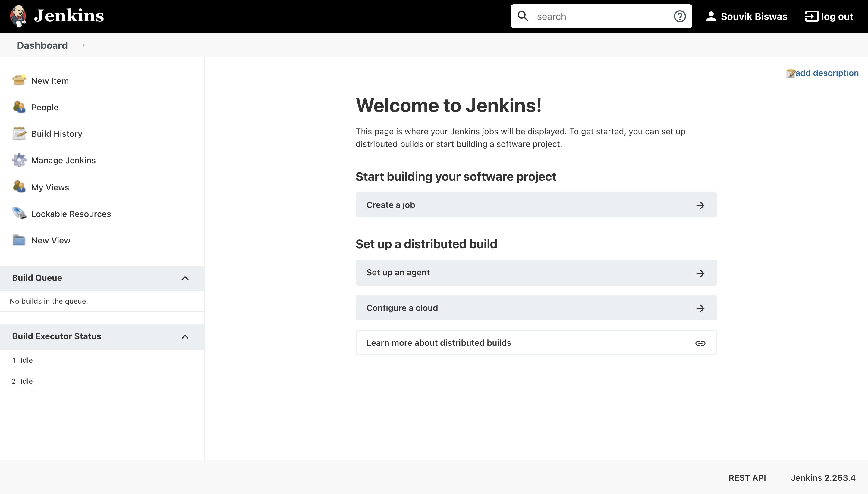Open the search help question mark icon
The height and width of the screenshot is (494, 868).
pyautogui.click(x=680, y=16)
